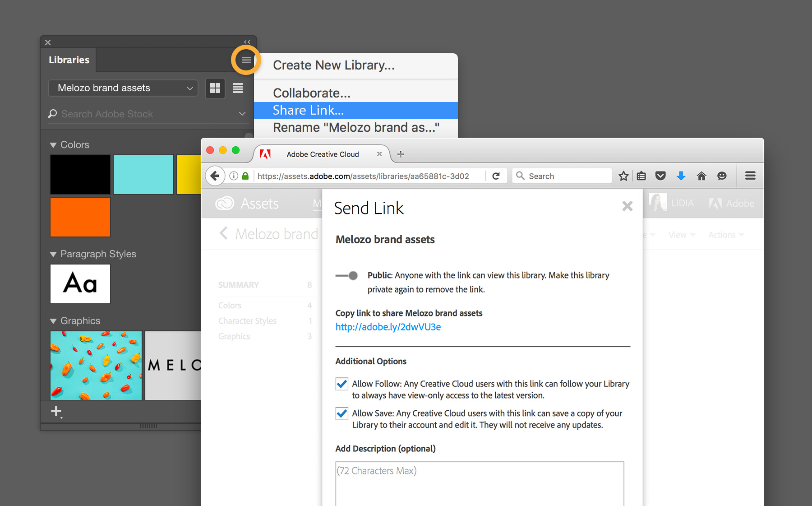This screenshot has height=506, width=812.
Task: Open the Melozo brand assets library dropdown
Action: (x=123, y=88)
